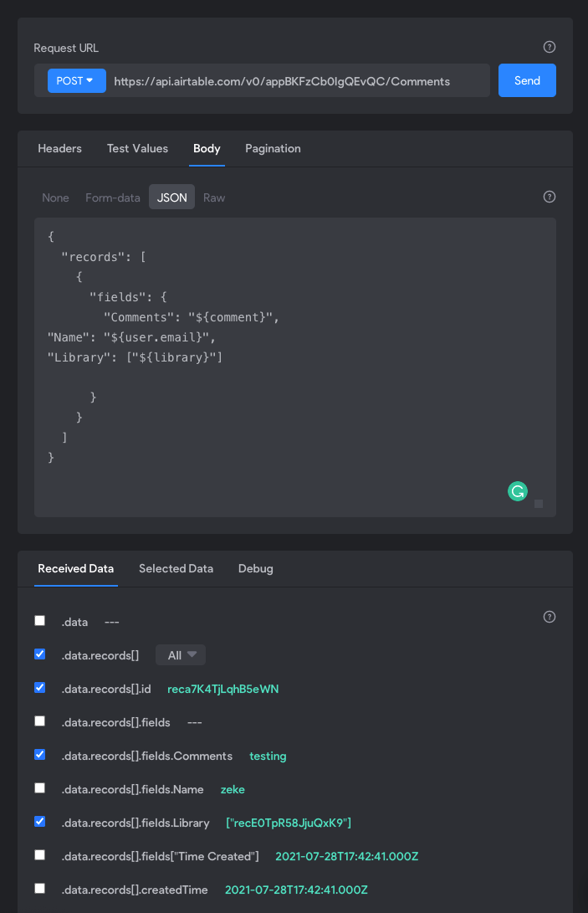Check the fields.Name checkbox
The width and height of the screenshot is (588, 913).
(x=39, y=787)
